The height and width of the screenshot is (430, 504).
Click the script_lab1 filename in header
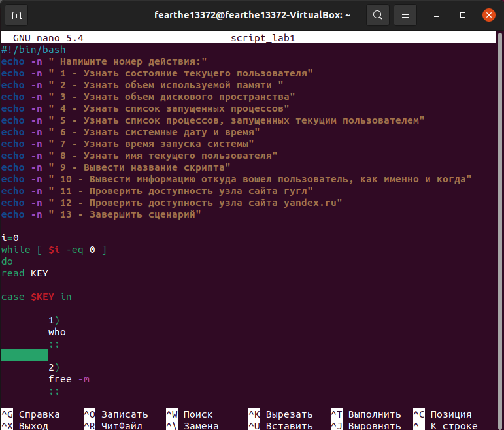tap(263, 38)
